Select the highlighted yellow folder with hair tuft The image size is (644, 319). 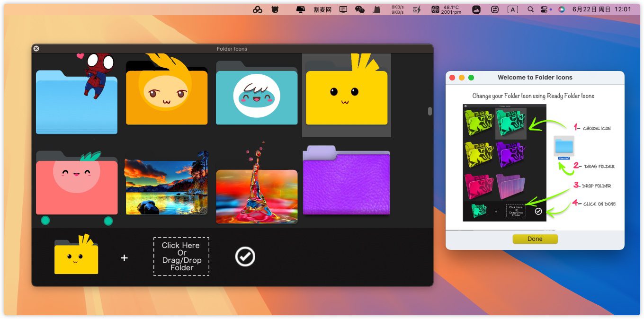click(x=347, y=95)
